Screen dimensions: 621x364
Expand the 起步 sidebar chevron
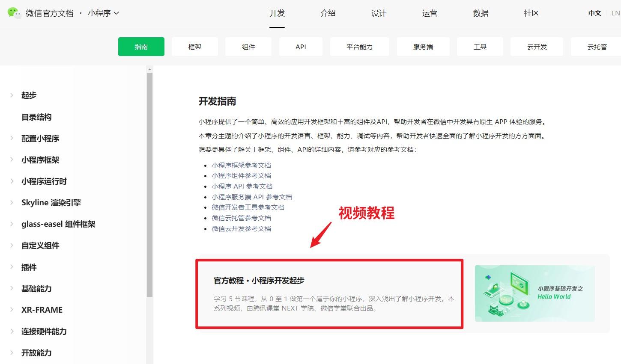point(12,95)
